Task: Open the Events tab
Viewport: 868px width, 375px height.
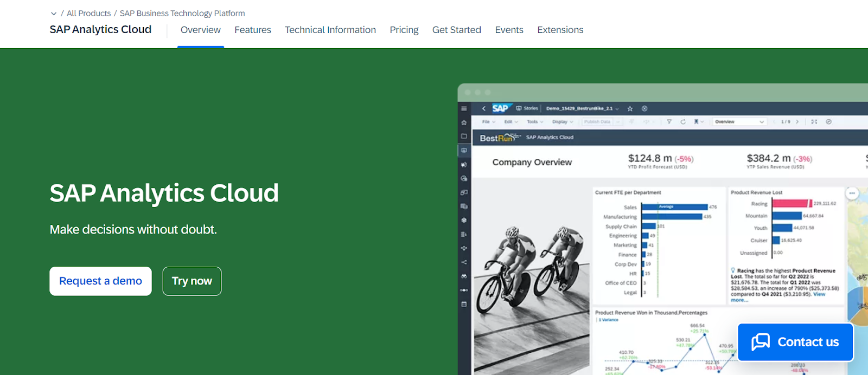Action: click(509, 30)
